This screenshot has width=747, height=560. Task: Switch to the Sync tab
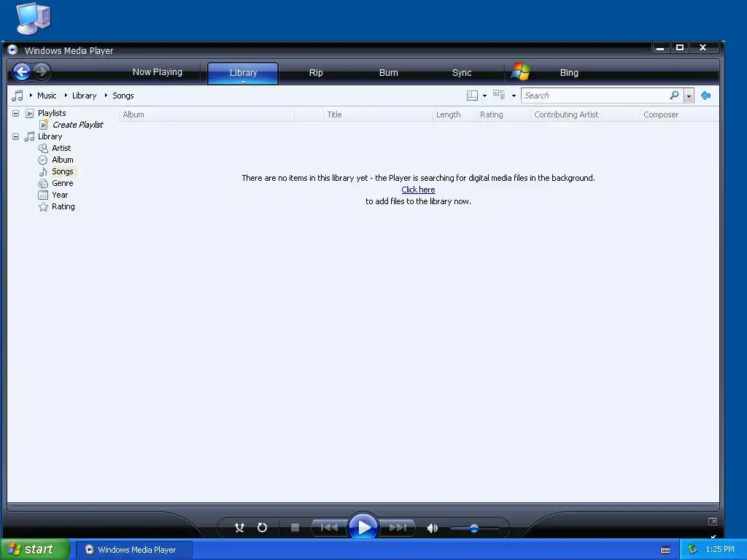pos(462,72)
